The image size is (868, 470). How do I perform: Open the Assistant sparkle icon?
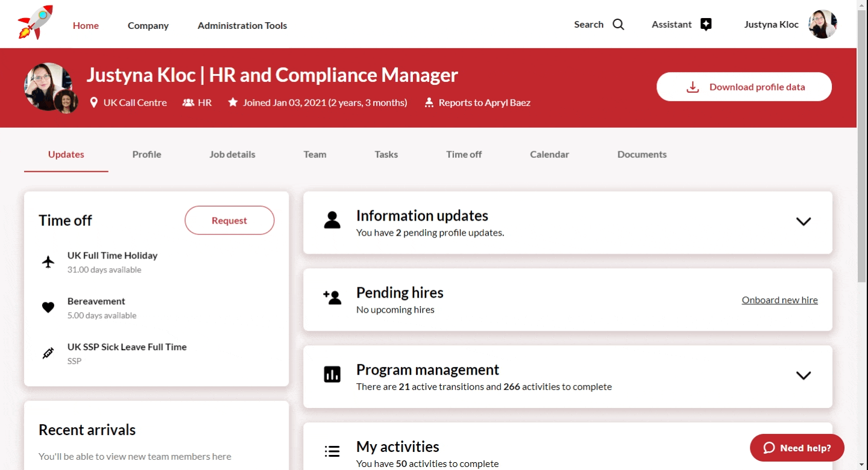point(706,25)
